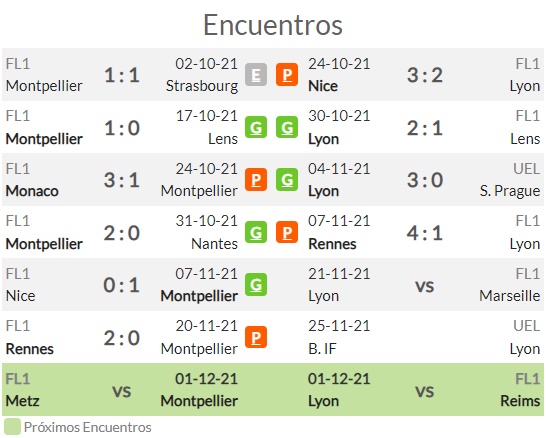
Task: Click the 3:2 score of Nice-Lyon
Action: click(x=425, y=75)
